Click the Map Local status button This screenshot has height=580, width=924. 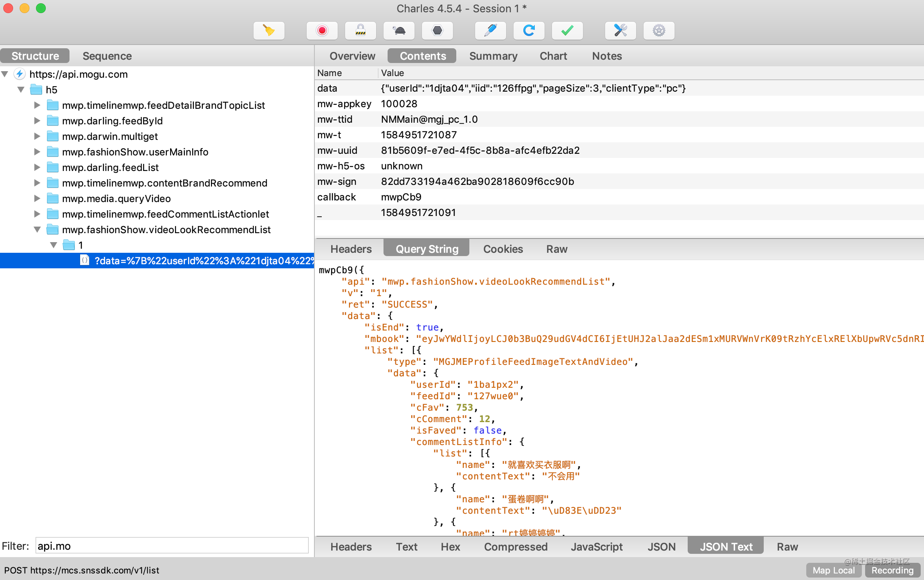coord(834,570)
